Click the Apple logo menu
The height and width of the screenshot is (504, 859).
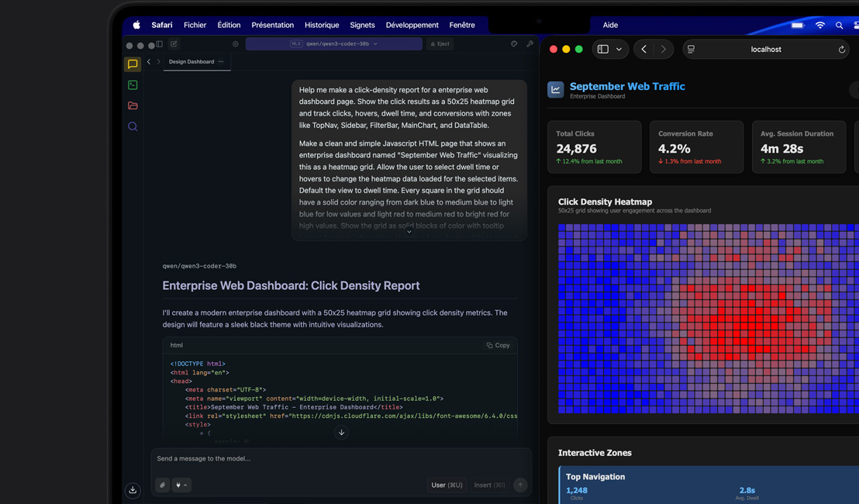[x=136, y=25]
